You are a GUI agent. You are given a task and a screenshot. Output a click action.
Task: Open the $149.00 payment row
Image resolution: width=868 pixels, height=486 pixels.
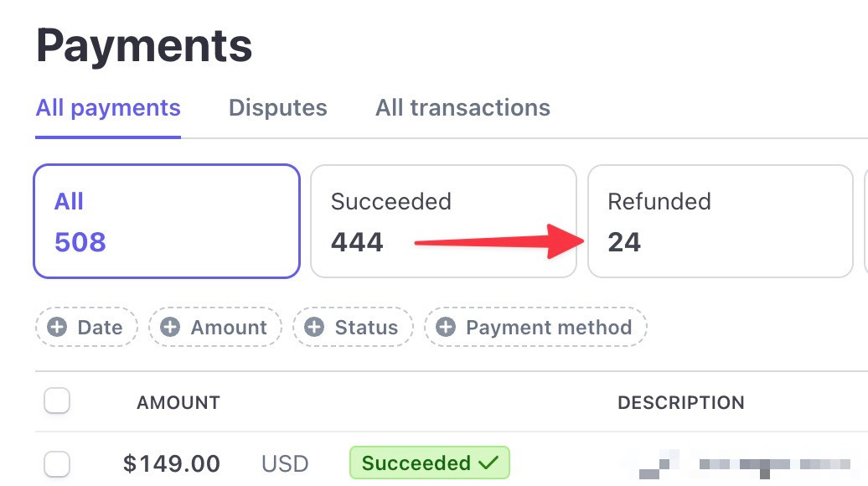click(x=451, y=463)
